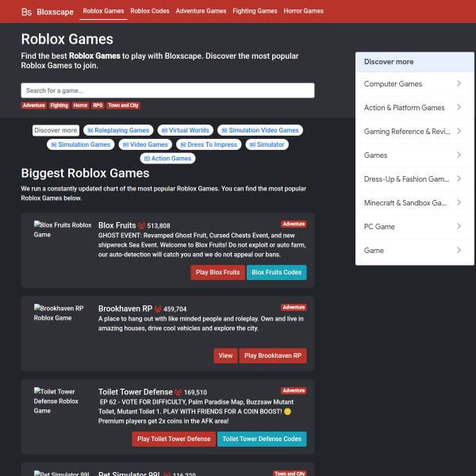Click Adventure badge on Toilet Tower Defense card
This screenshot has width=476, height=476.
click(x=294, y=390)
